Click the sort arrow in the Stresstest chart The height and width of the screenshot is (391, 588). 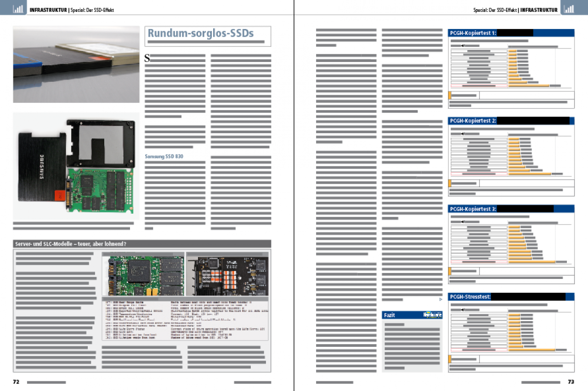tap(462, 311)
